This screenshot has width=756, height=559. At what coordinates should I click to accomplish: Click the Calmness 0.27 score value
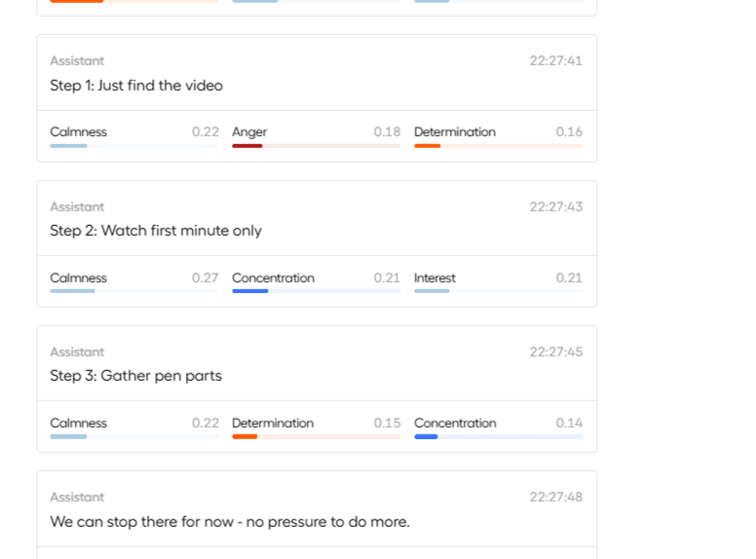[x=205, y=279]
